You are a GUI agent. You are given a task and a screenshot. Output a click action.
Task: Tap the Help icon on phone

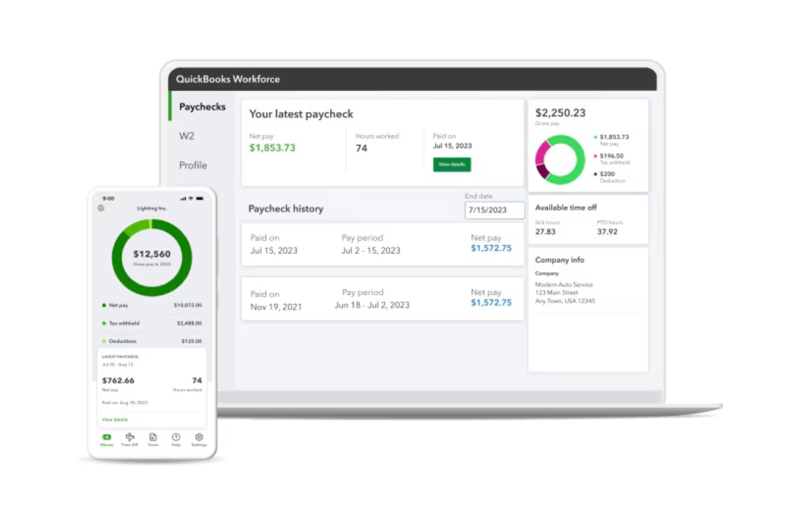176,437
